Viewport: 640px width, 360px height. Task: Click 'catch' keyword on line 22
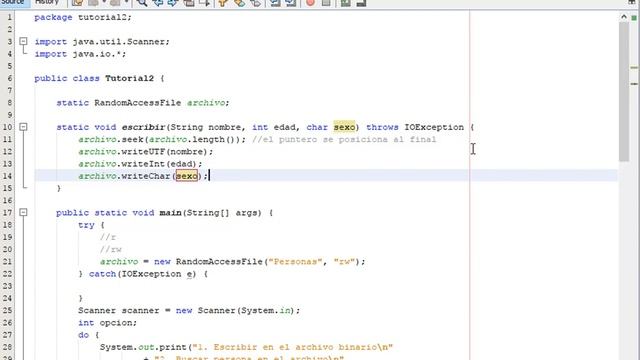click(x=102, y=274)
